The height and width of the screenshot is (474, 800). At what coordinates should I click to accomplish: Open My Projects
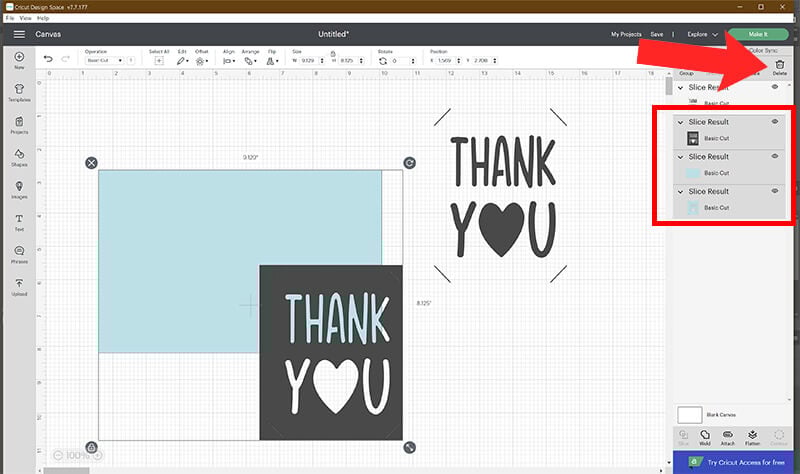(x=626, y=34)
